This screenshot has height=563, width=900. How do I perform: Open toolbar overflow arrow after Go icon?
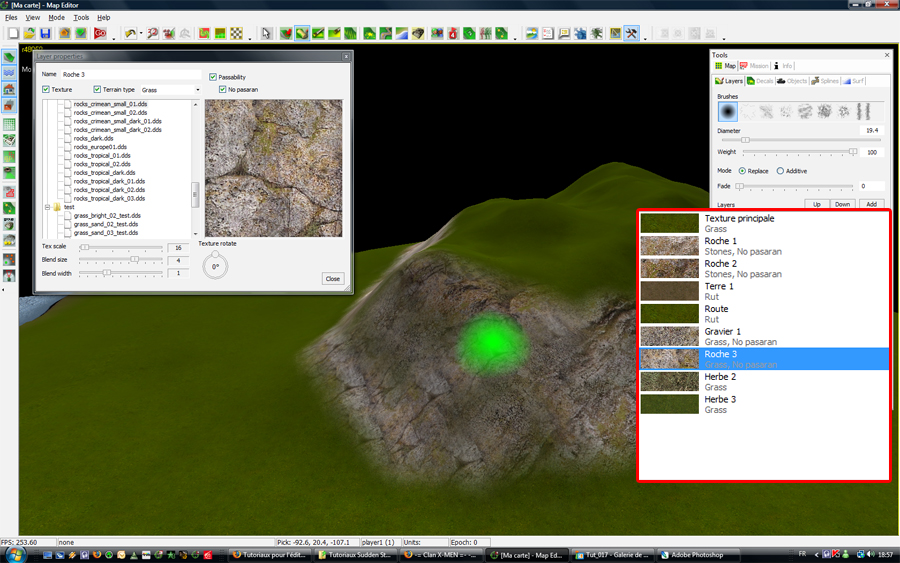[114, 38]
